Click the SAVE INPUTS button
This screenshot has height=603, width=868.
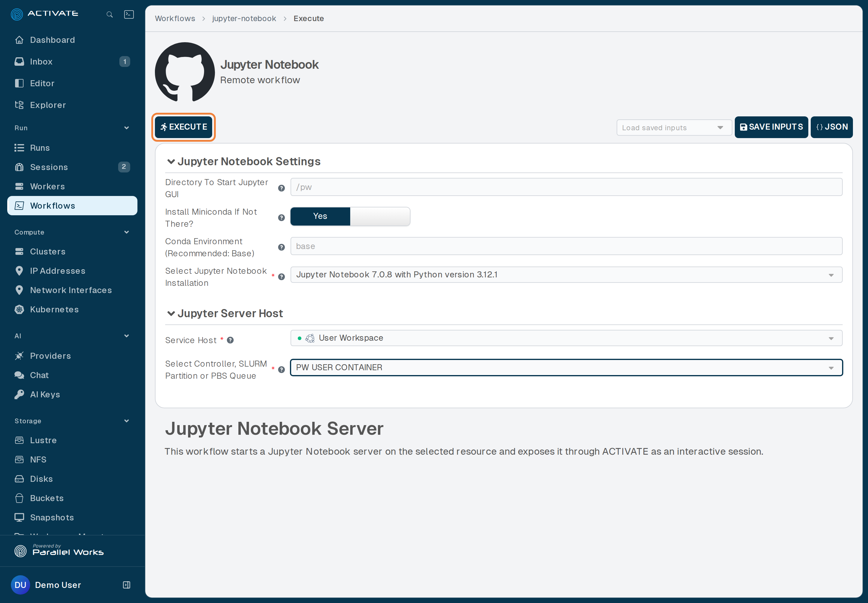[771, 127]
